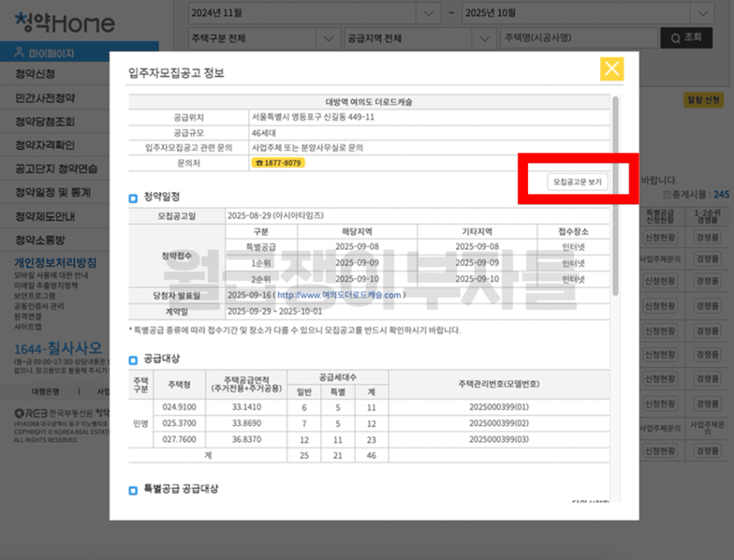Click supply area 36.8370 cell
This screenshot has height=560, width=734.
pyautogui.click(x=246, y=440)
